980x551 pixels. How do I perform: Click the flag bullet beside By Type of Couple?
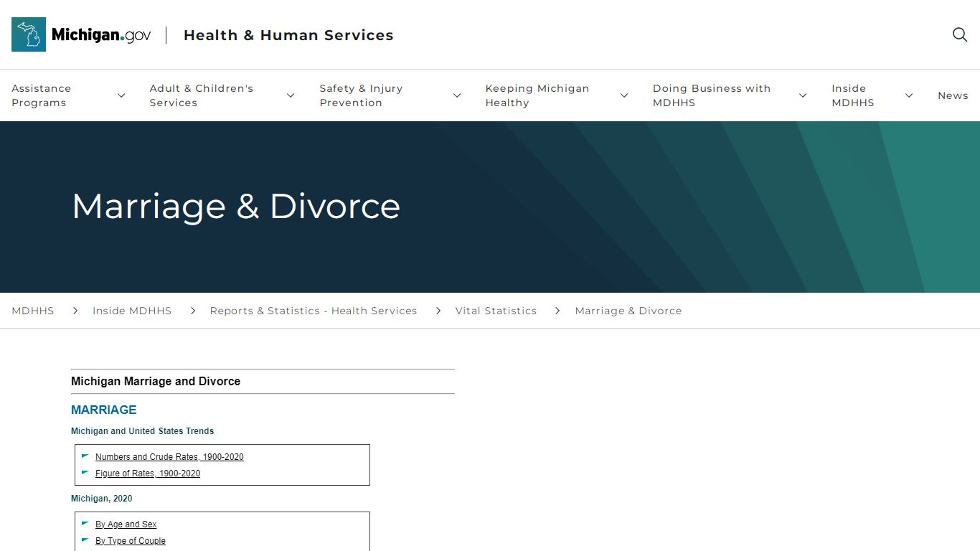click(85, 540)
